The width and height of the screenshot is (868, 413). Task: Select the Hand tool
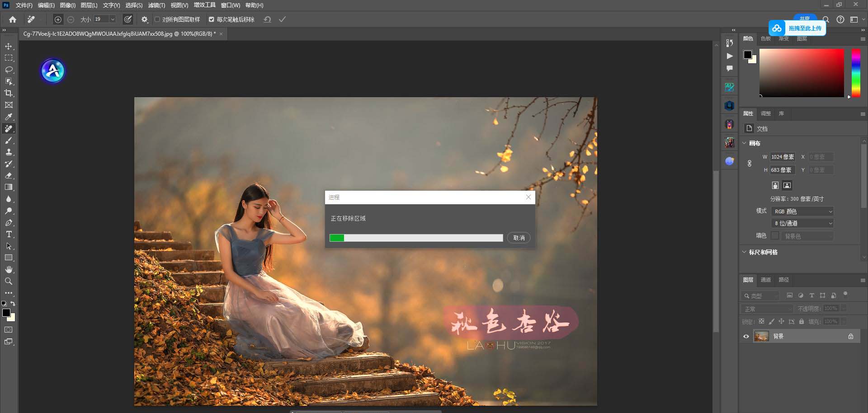(9, 269)
